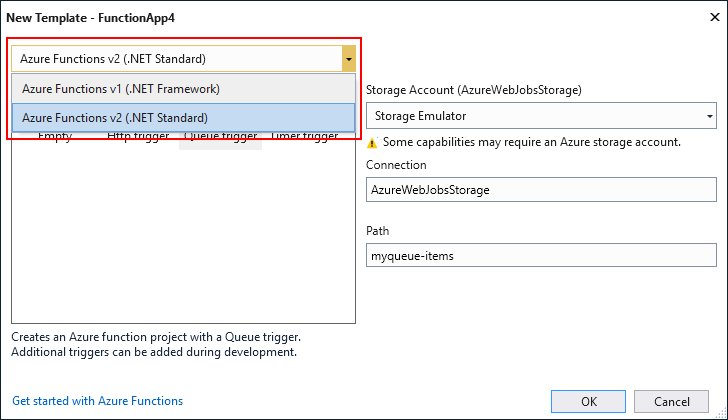
Task: Click the Storage Account (AzureWebJobsStorage) label
Action: (474, 90)
